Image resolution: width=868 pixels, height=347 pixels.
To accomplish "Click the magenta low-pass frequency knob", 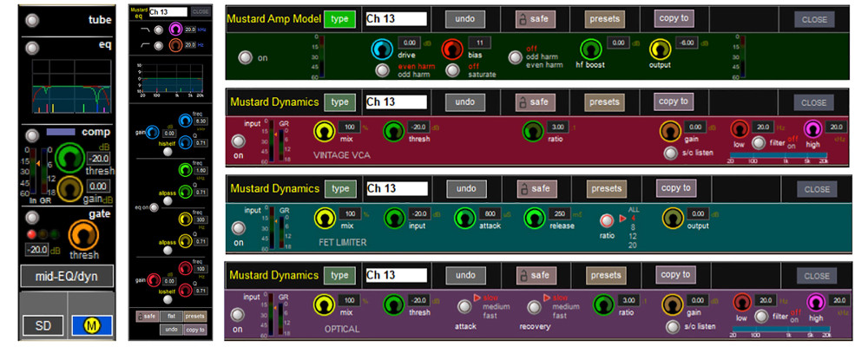I will (x=175, y=29).
